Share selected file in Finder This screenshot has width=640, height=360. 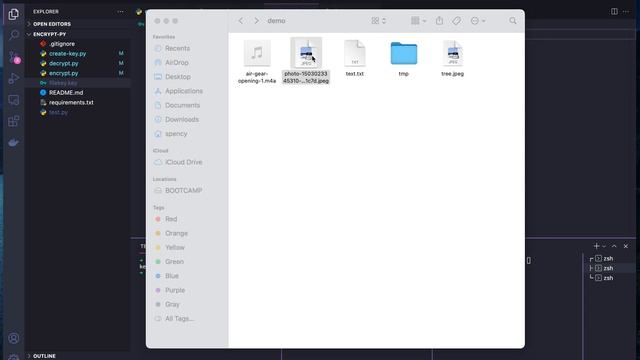point(439,20)
